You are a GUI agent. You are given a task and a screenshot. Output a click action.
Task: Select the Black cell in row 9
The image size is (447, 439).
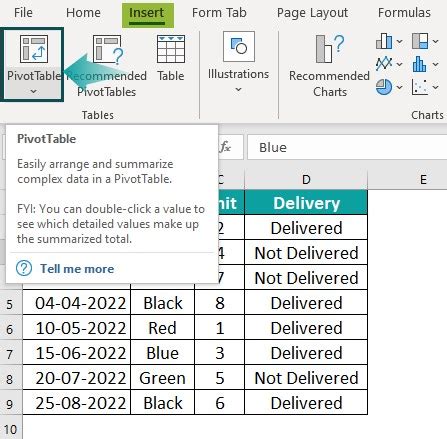pos(163,403)
